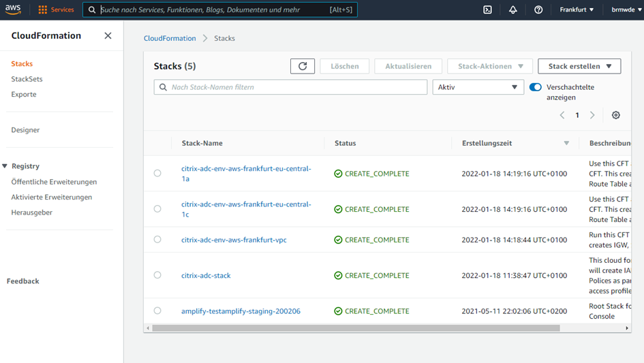Image resolution: width=644 pixels, height=363 pixels.
Task: Click the Löschen button
Action: [345, 66]
